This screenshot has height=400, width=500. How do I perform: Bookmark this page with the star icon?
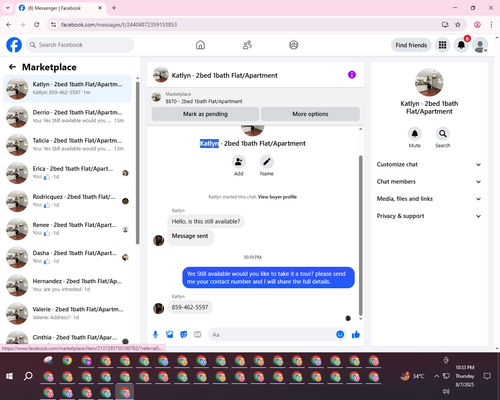pyautogui.click(x=458, y=25)
